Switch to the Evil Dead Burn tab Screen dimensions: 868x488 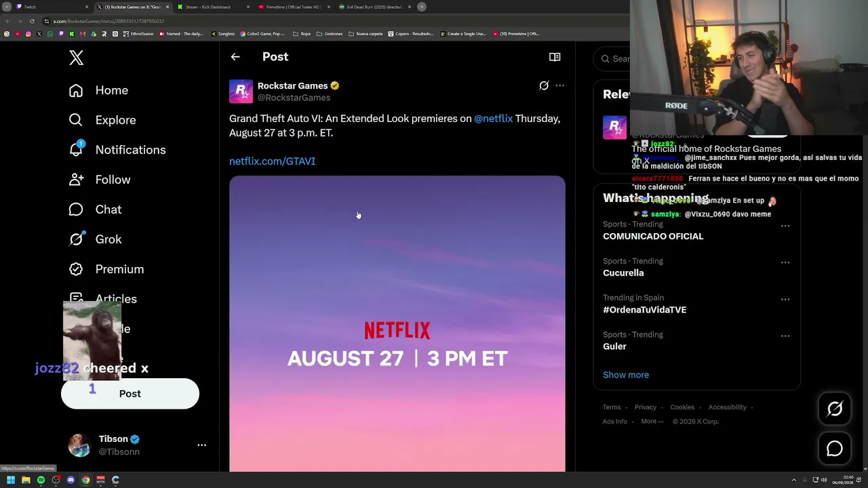pyautogui.click(x=375, y=7)
